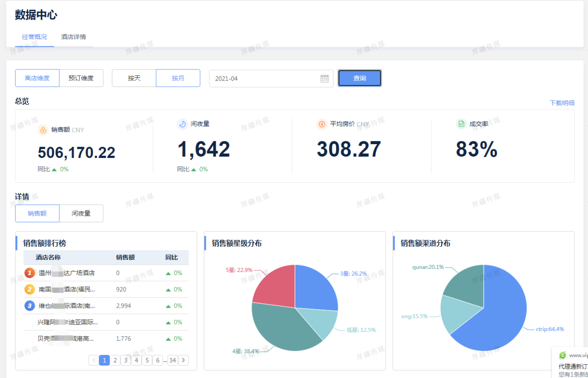Show 间夜量 details
The width and height of the screenshot is (588, 378).
81,213
